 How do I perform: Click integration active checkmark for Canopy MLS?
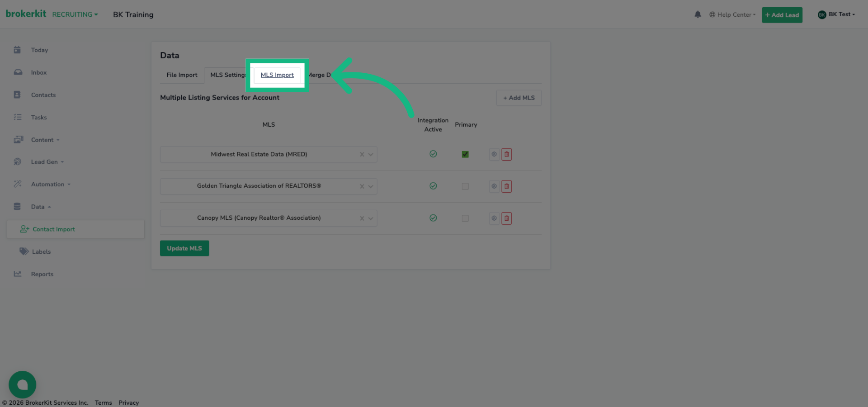coord(433,218)
